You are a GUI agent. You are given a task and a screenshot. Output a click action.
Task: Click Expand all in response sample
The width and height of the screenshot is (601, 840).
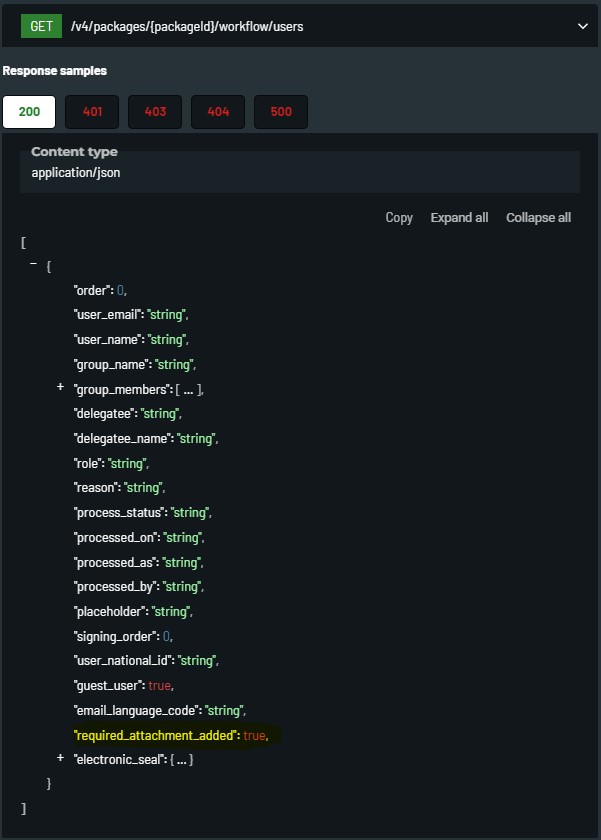459,218
